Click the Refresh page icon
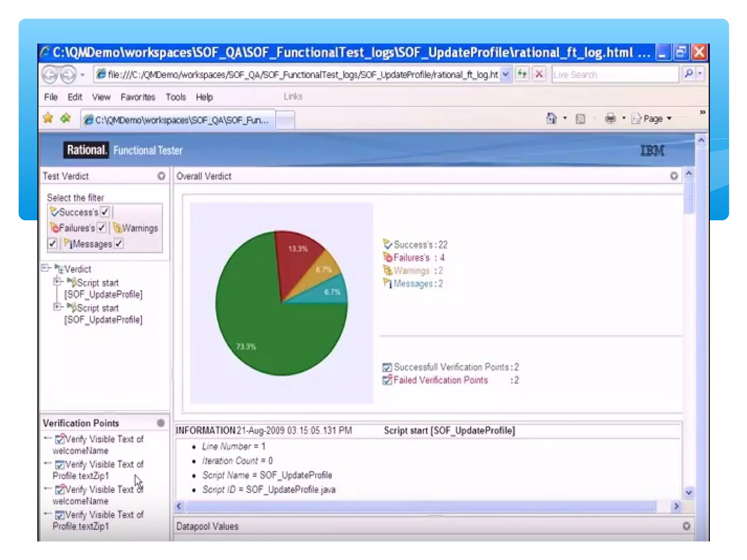Viewport: 747px width, 560px height. (522, 74)
